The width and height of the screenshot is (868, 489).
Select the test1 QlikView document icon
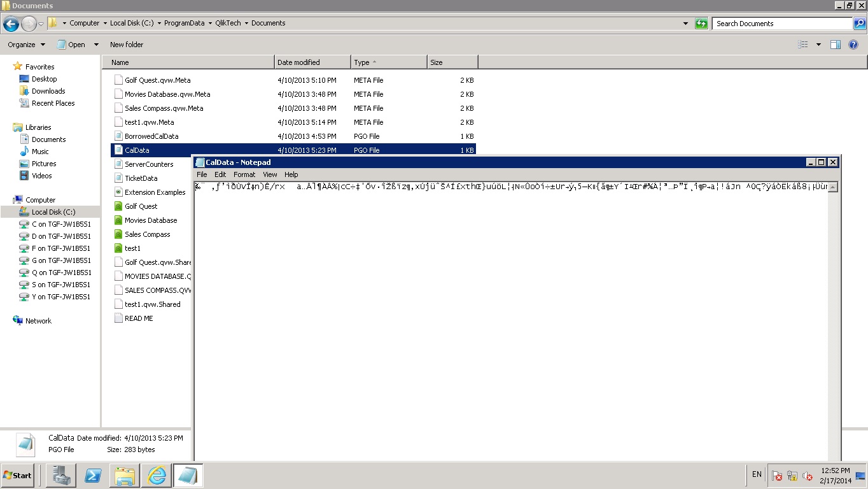pos(118,248)
